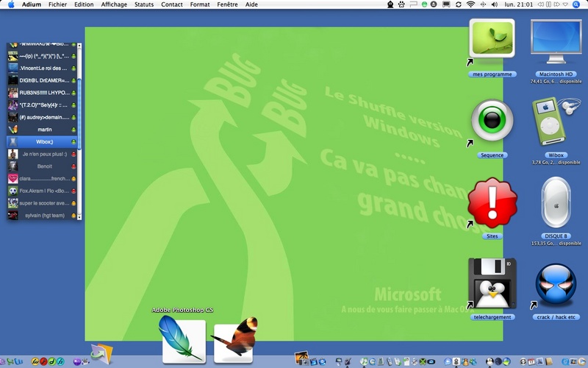This screenshot has height=368, width=588.
Task: Pause playback with menu bar pause control
Action: click(548, 4)
